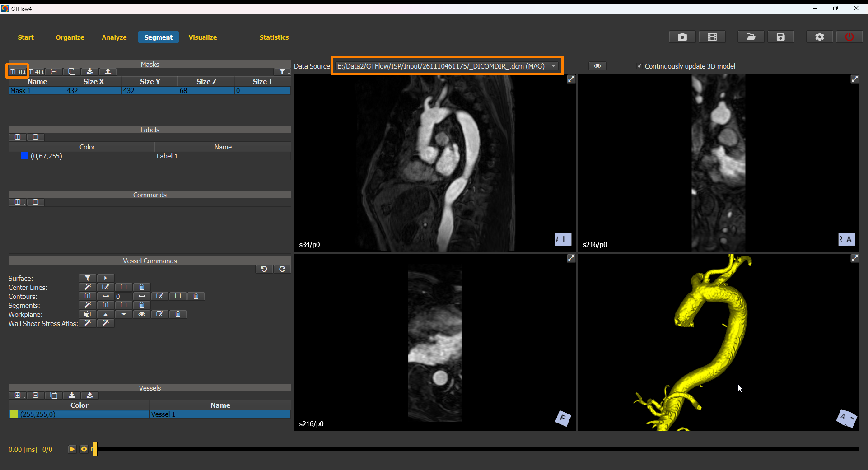The height and width of the screenshot is (470, 868).
Task: Auto-detect center lines with magic wand
Action: click(88, 287)
